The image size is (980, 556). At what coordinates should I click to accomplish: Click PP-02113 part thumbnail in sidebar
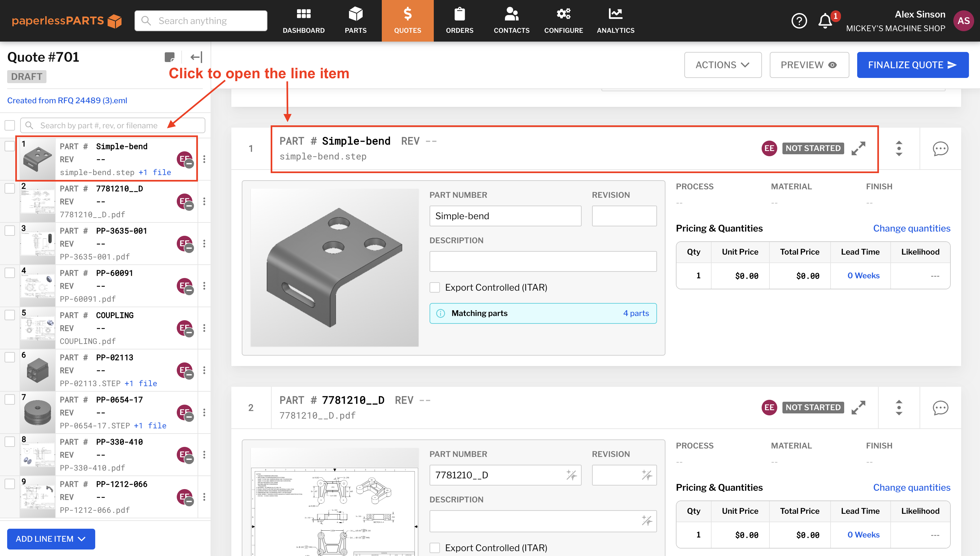click(x=37, y=370)
